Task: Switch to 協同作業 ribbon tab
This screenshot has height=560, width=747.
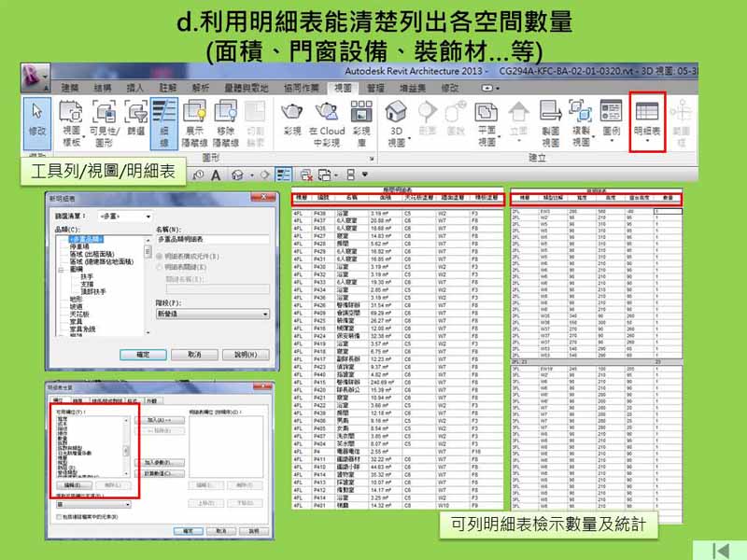Action: [x=301, y=88]
